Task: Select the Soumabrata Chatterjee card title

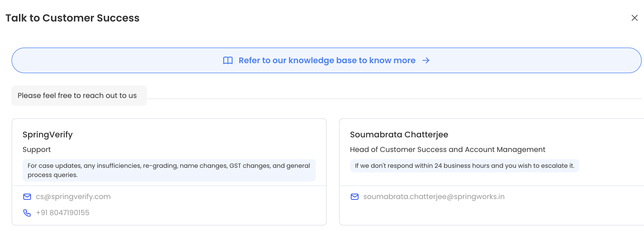Action: [x=399, y=135]
